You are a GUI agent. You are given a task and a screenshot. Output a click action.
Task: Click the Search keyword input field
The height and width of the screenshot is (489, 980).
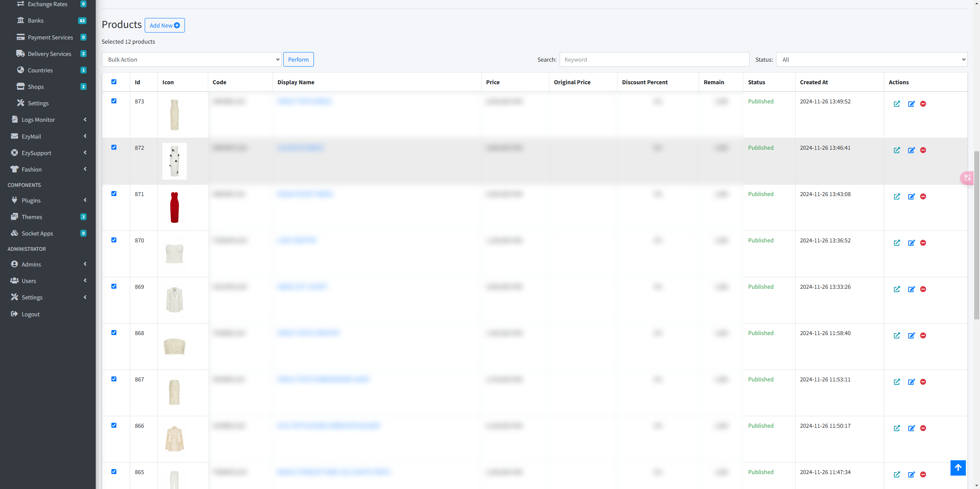[x=654, y=59]
